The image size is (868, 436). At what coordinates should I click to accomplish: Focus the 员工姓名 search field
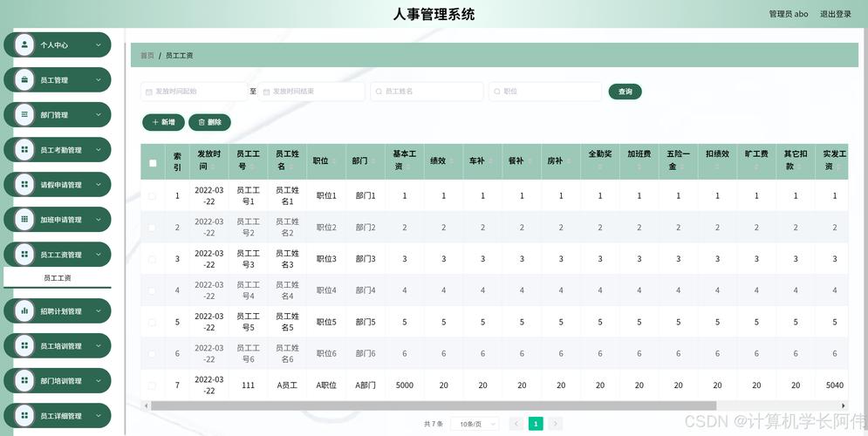(427, 92)
